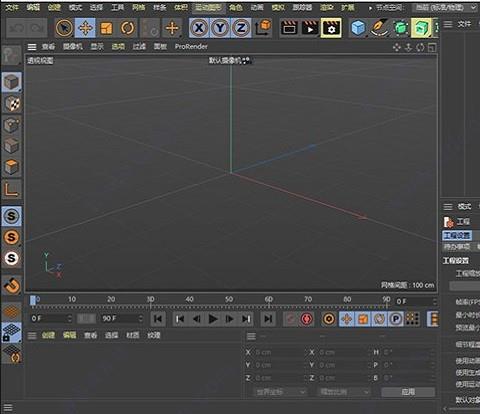Switch to Model mode cube icon
The width and height of the screenshot is (480, 414).
(11, 82)
